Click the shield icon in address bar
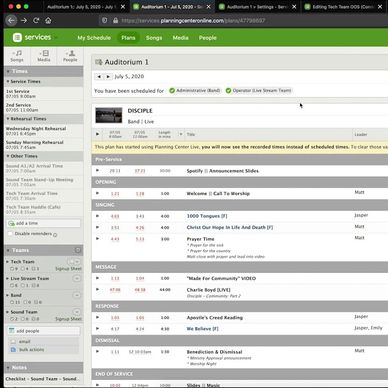This screenshot has width=388, height=388. (105, 21)
